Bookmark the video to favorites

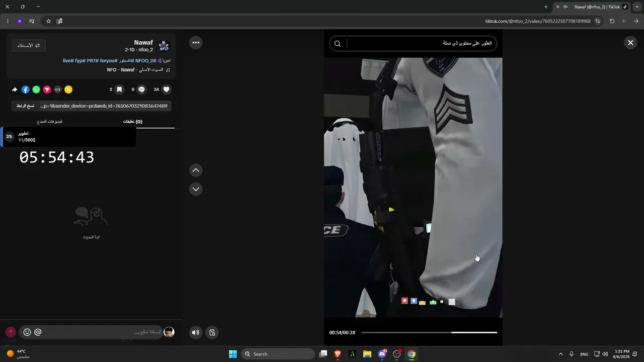coord(119,89)
